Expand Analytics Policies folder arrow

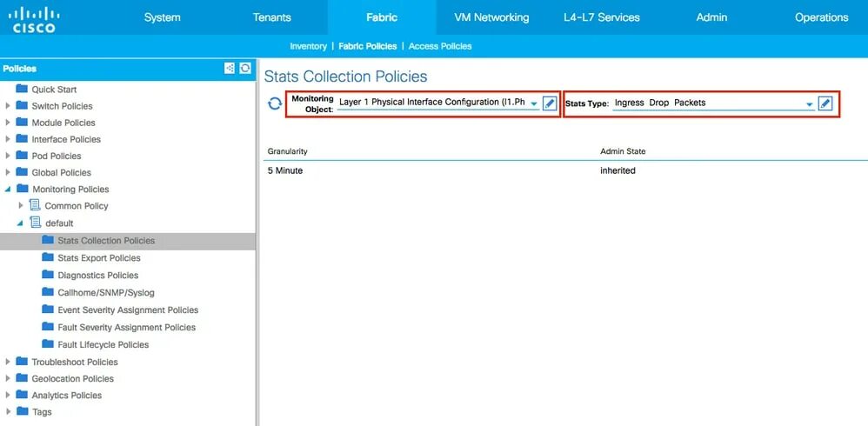[x=8, y=395]
